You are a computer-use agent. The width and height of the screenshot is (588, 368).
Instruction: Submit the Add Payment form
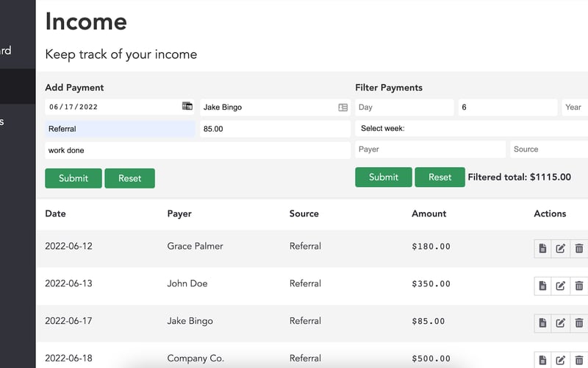tap(73, 178)
